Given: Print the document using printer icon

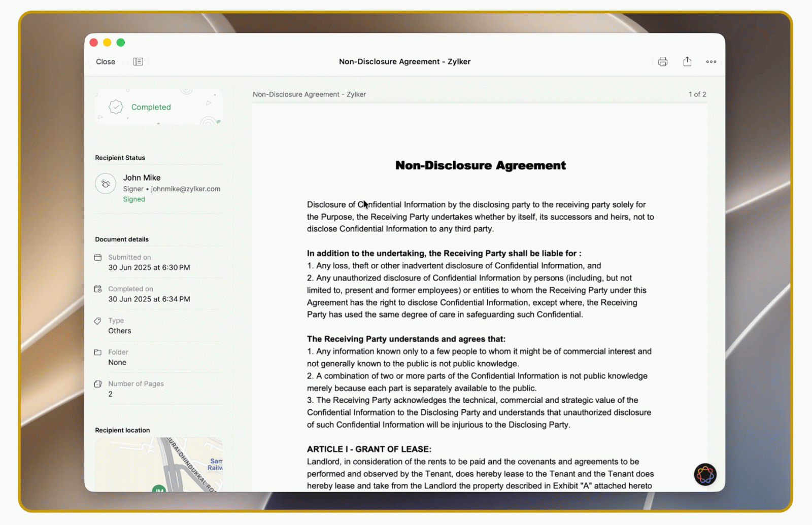Looking at the screenshot, I should (663, 61).
